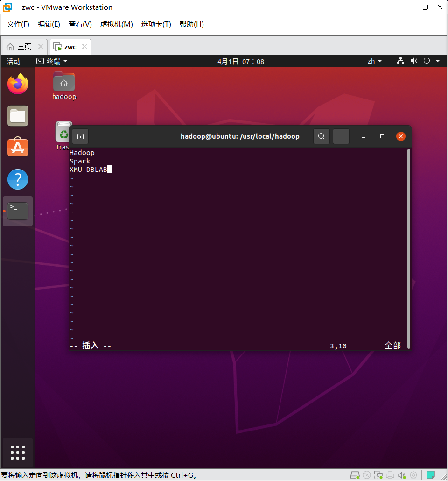Open the hadoop home folder on desktop

pos(64,86)
